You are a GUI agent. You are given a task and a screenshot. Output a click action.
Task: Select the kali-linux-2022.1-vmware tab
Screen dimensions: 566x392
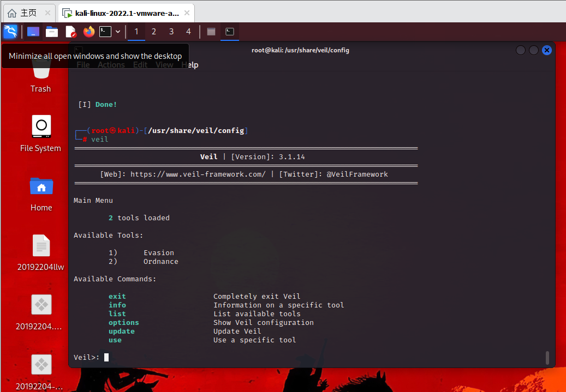click(126, 13)
